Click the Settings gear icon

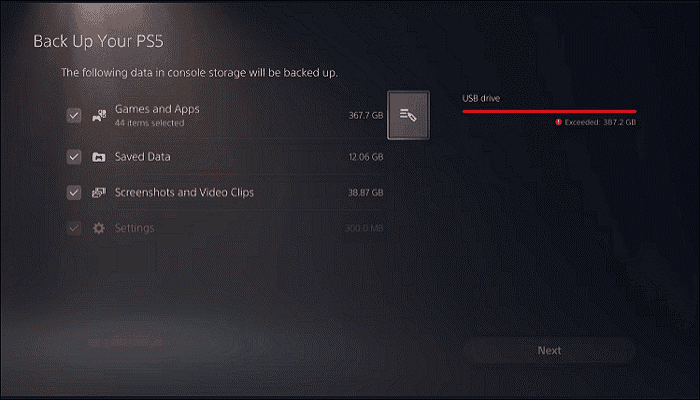click(x=99, y=228)
